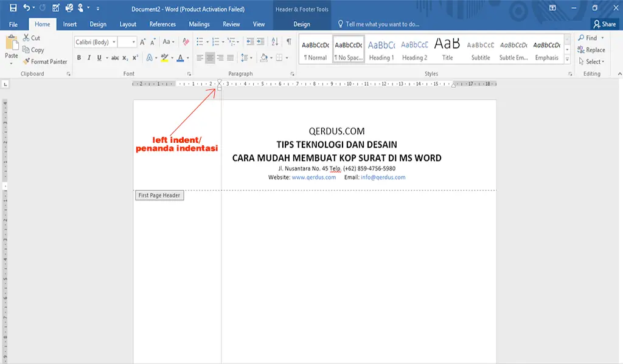Apply the red font color
The height and width of the screenshot is (364, 623).
[180, 58]
